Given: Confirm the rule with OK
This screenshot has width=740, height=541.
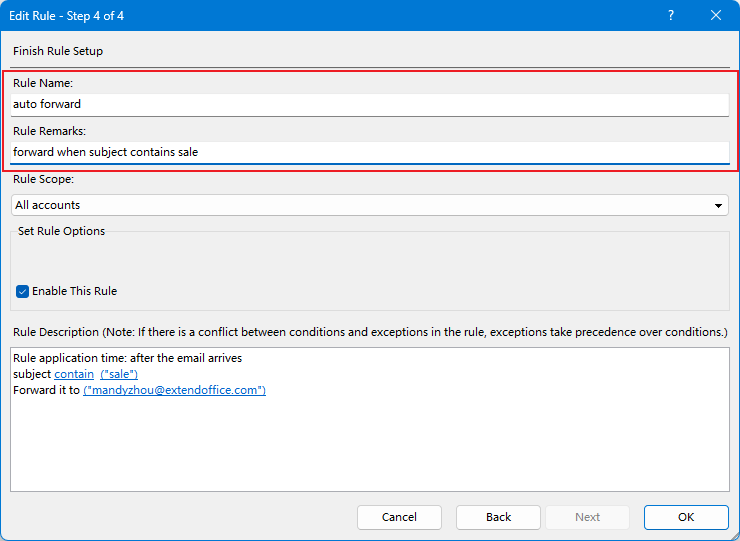Looking at the screenshot, I should (x=686, y=517).
